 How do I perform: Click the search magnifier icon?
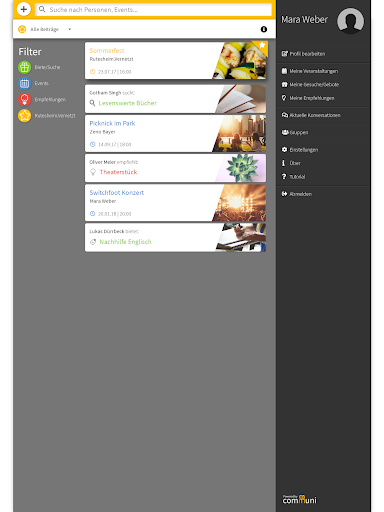coord(42,9)
